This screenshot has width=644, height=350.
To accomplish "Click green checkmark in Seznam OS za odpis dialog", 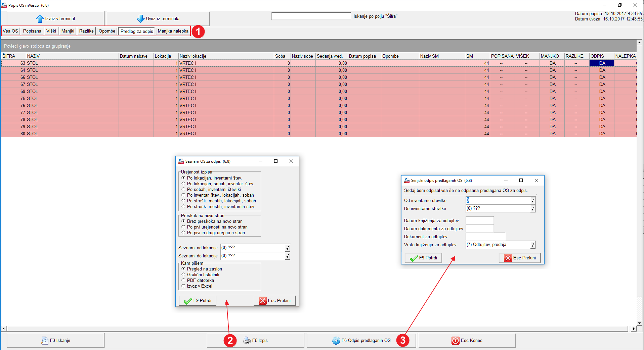I will [188, 301].
